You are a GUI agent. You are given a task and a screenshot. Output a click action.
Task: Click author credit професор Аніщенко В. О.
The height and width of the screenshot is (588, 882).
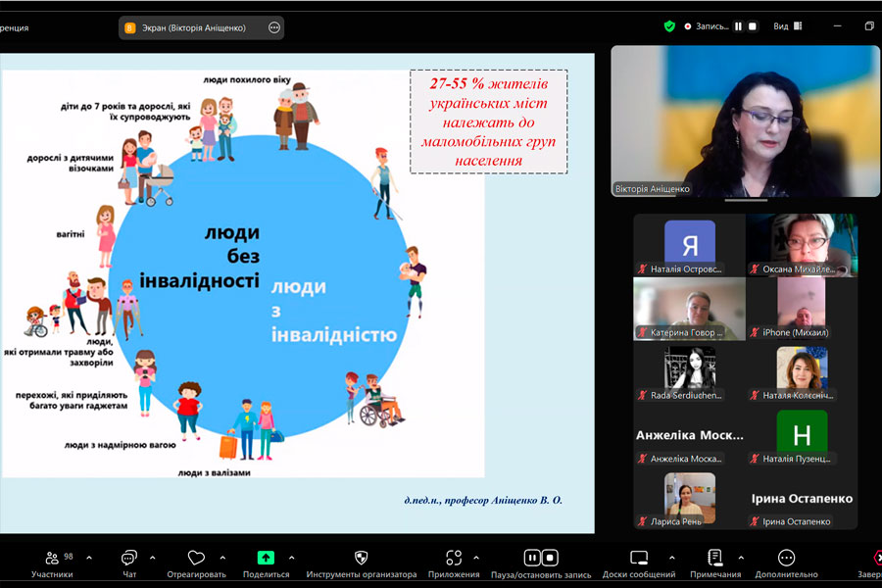pyautogui.click(x=483, y=500)
